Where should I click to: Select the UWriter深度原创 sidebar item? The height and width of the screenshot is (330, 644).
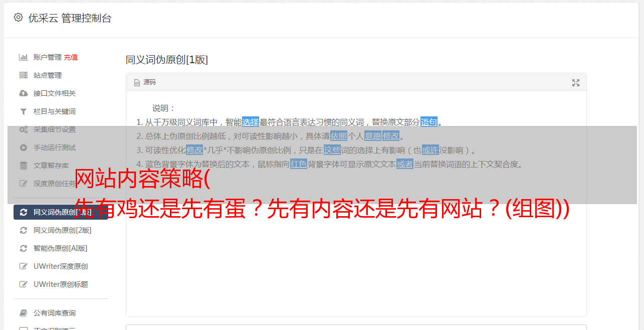pos(61,266)
